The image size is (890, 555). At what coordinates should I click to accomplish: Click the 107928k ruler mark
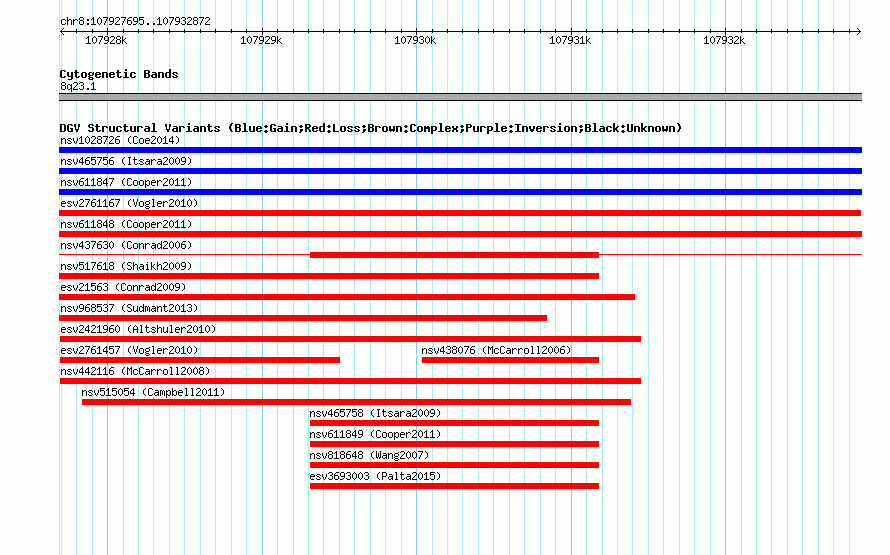[106, 40]
